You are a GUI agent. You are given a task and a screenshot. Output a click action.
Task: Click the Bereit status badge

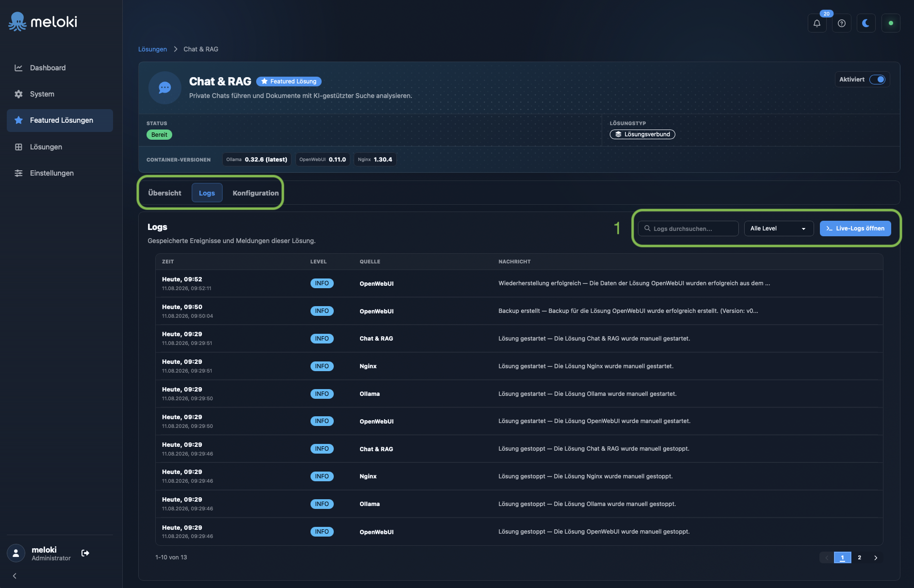pos(159,135)
